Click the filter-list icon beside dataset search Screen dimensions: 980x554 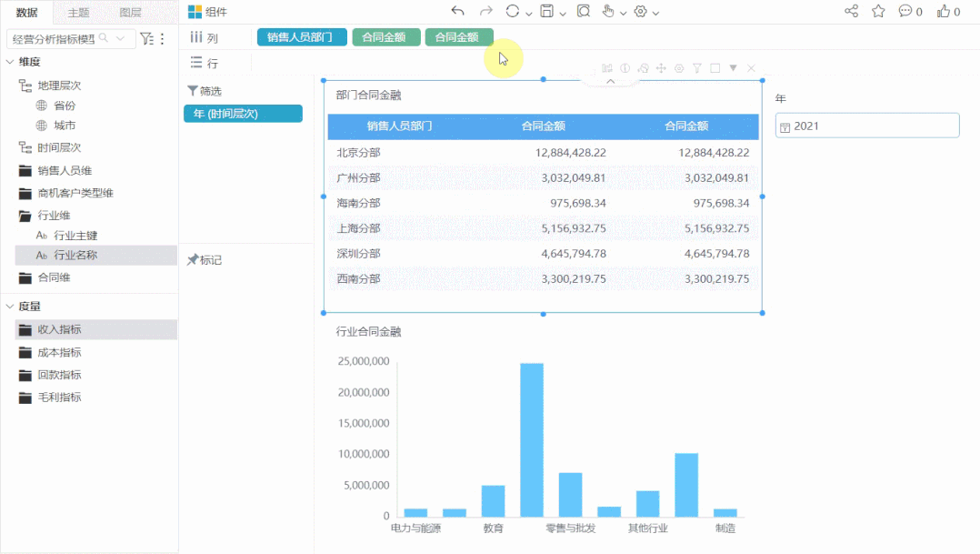click(146, 39)
